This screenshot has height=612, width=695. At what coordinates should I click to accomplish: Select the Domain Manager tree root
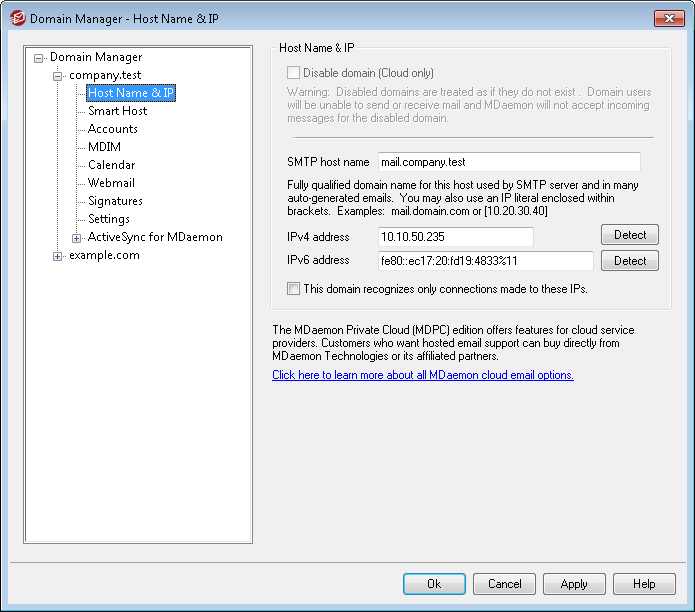(x=96, y=57)
